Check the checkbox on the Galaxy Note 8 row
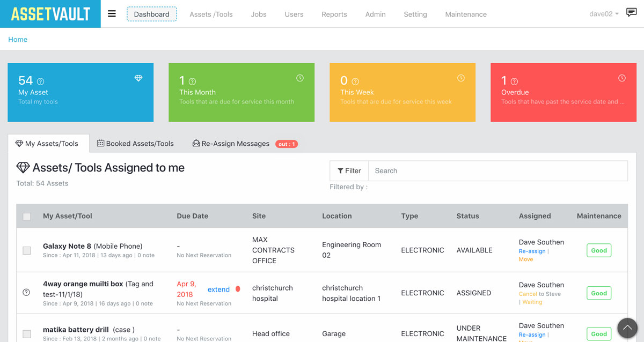Viewport: 644px width, 342px height. point(27,250)
